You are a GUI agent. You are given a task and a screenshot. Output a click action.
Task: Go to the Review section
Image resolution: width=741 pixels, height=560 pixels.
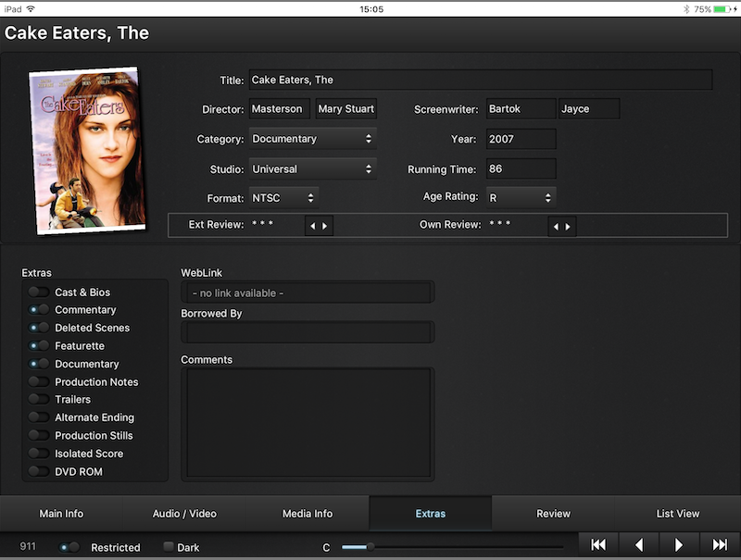pyautogui.click(x=554, y=514)
